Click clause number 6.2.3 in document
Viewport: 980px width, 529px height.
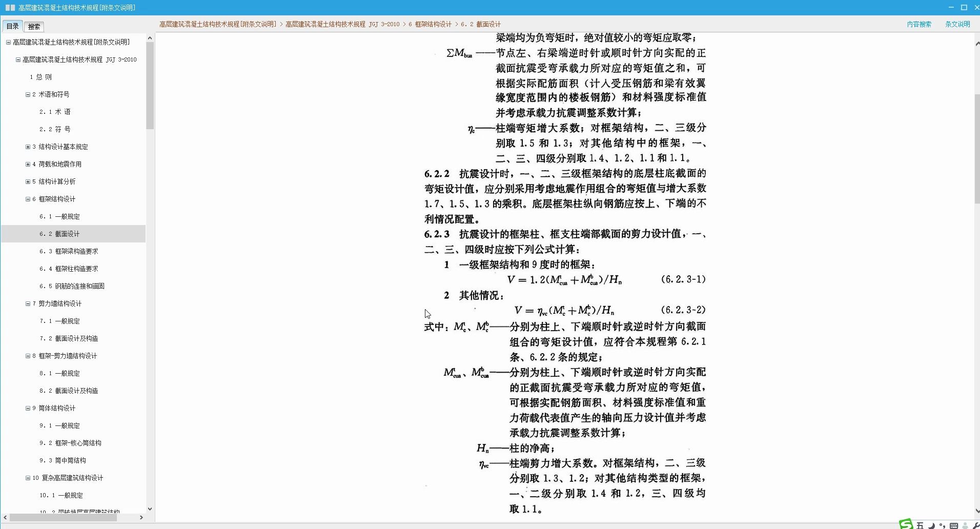[437, 234]
